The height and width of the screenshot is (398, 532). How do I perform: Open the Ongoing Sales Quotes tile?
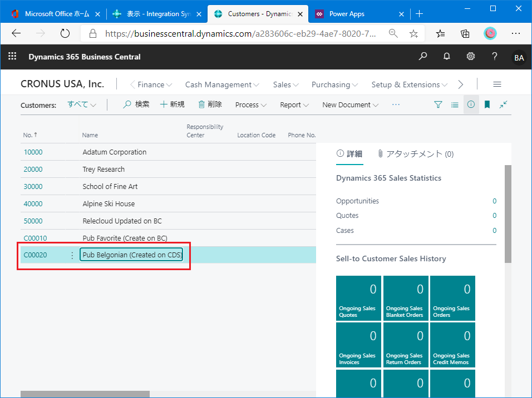(x=358, y=298)
